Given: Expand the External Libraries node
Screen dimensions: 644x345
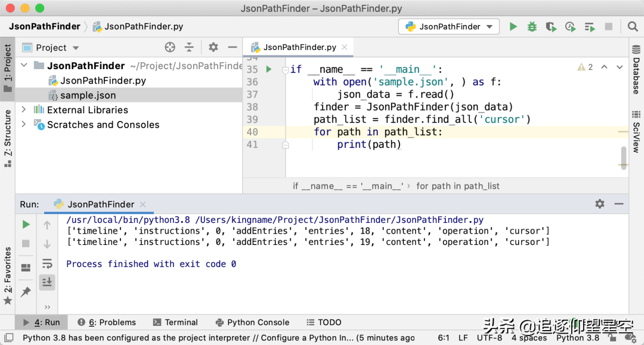Looking at the screenshot, I should click(24, 110).
